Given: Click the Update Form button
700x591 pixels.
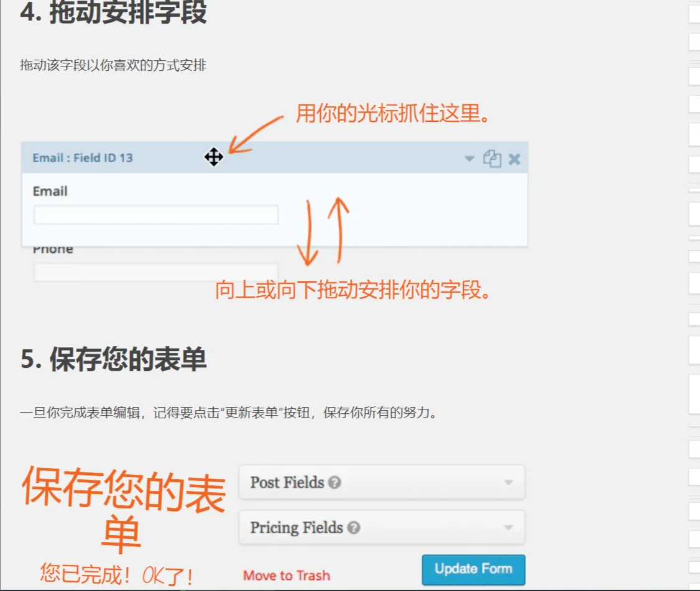Looking at the screenshot, I should click(473, 570).
